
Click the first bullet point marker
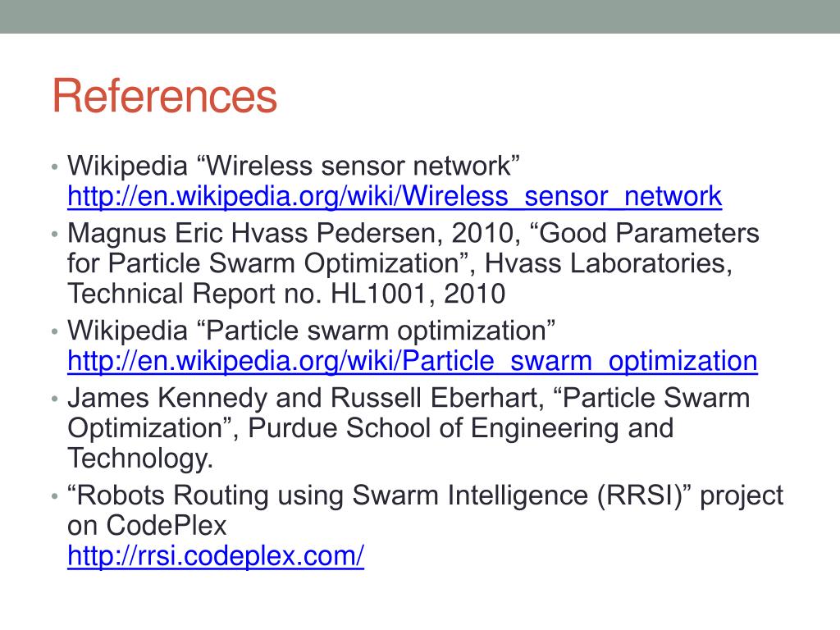click(x=54, y=167)
